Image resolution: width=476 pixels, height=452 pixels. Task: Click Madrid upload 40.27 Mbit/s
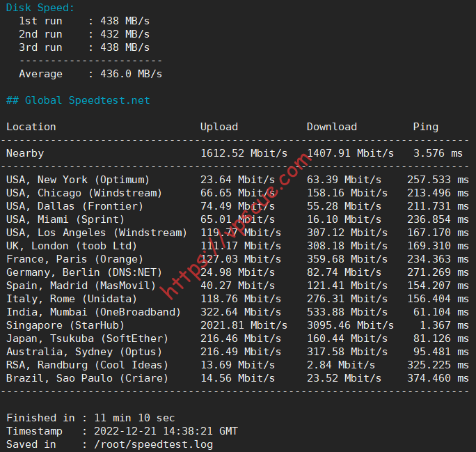237,286
